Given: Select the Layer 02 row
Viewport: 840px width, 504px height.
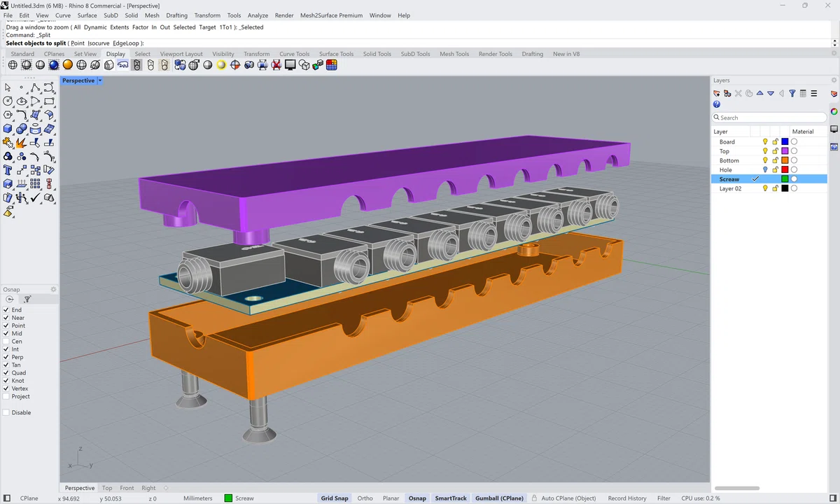Looking at the screenshot, I should 769,188.
